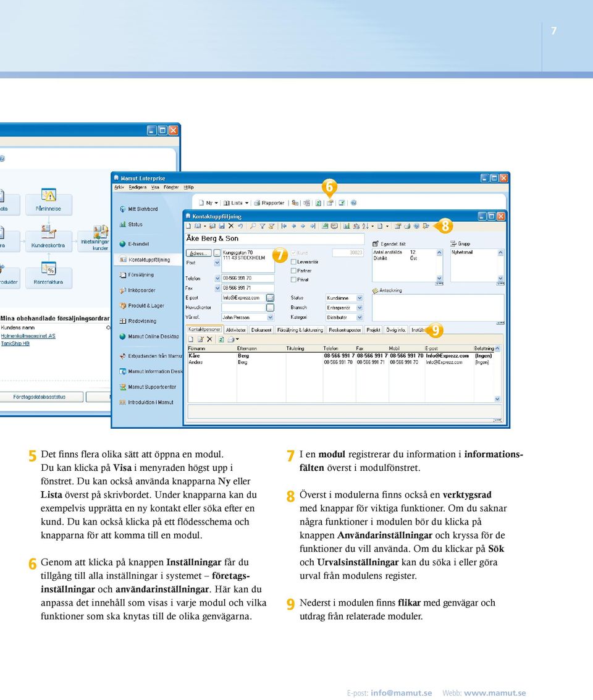593x700 pixels.
Task: Open the Fönster menu
Action: [171, 187]
